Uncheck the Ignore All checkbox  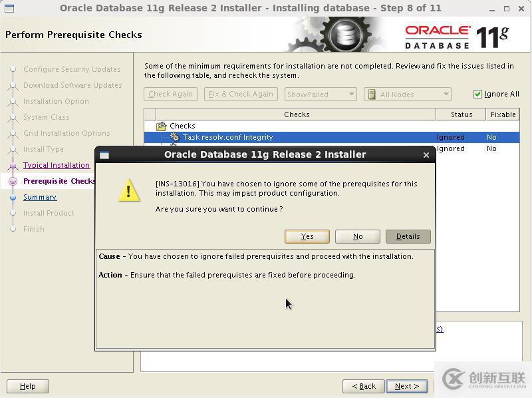click(477, 94)
